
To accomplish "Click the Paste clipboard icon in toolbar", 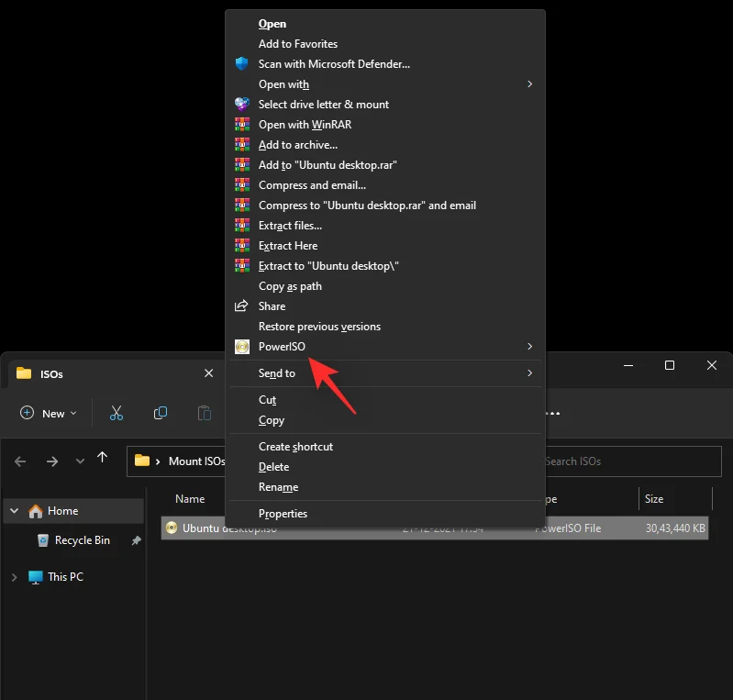I will (x=205, y=413).
